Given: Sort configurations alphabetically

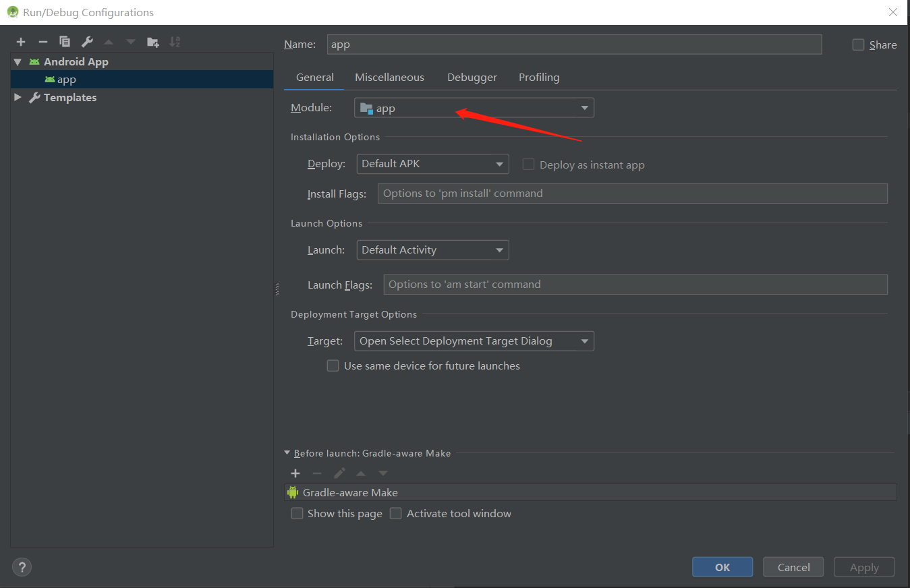Looking at the screenshot, I should coord(175,41).
